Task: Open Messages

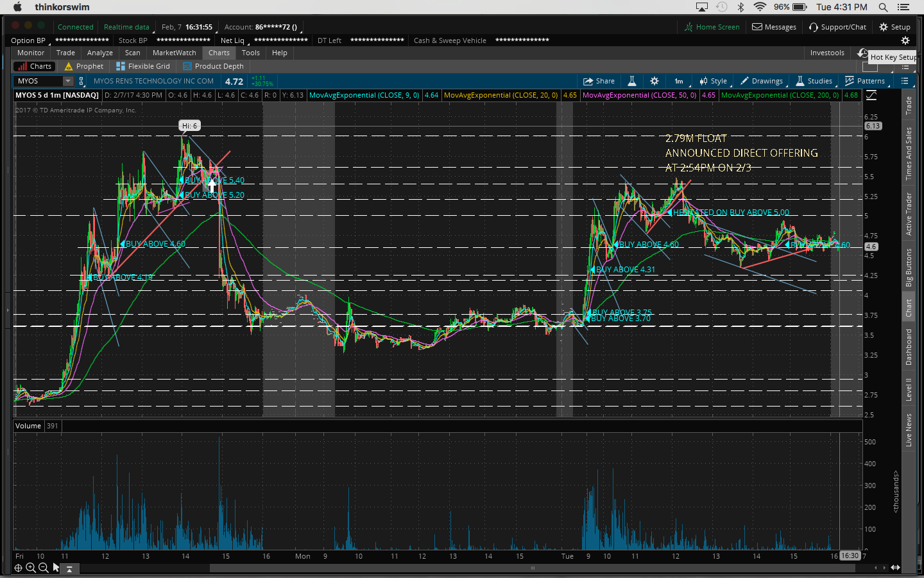Action: tap(774, 27)
